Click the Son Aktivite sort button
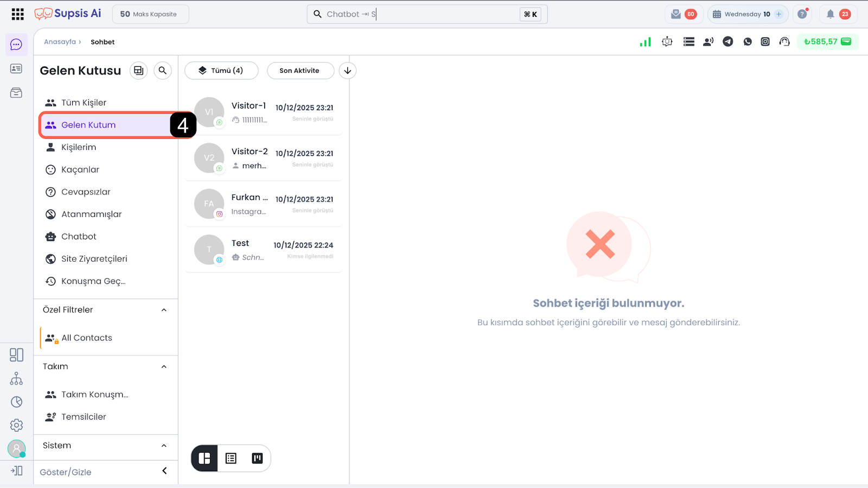This screenshot has width=868, height=488. pyautogui.click(x=300, y=71)
